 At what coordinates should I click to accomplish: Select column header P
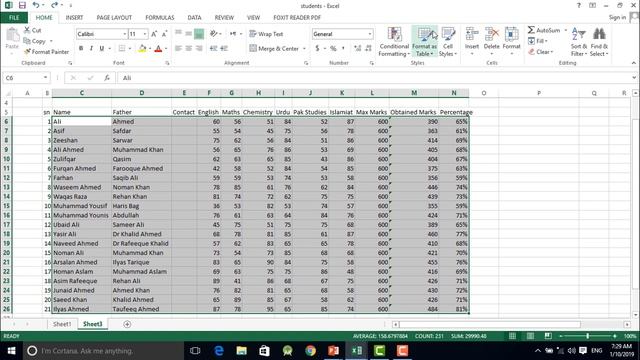pyautogui.click(x=539, y=93)
